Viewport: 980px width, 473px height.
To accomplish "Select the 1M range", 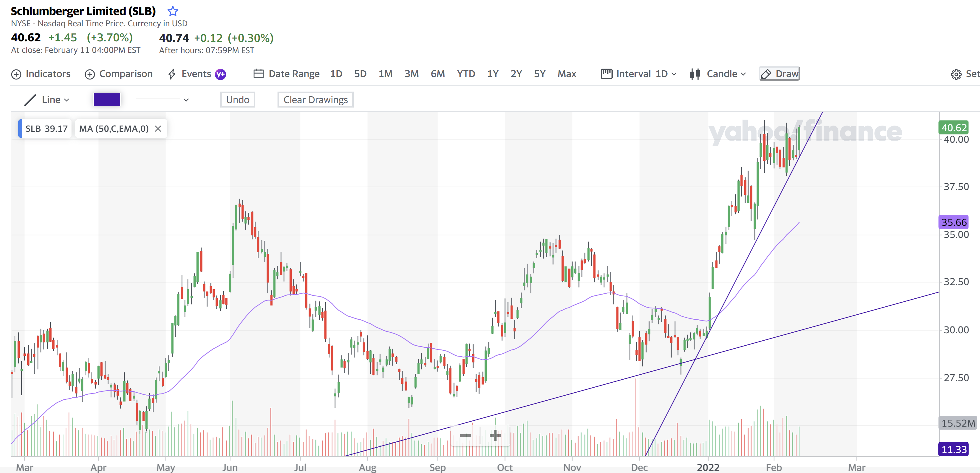I will tap(385, 74).
